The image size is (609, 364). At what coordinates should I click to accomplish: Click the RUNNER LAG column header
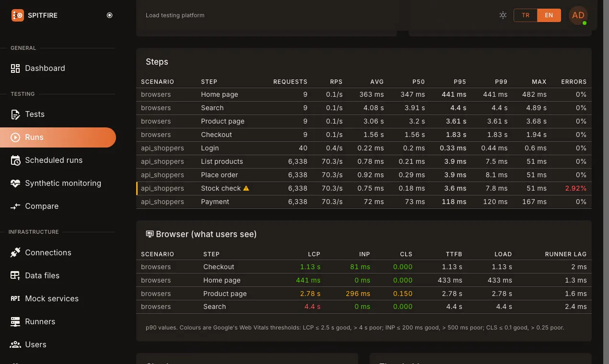pyautogui.click(x=566, y=254)
